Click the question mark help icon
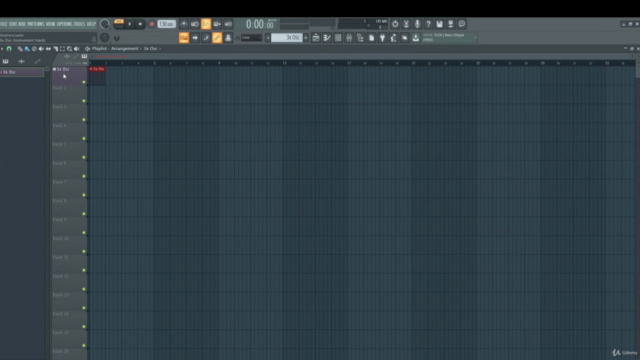640x360 pixels. (x=428, y=24)
